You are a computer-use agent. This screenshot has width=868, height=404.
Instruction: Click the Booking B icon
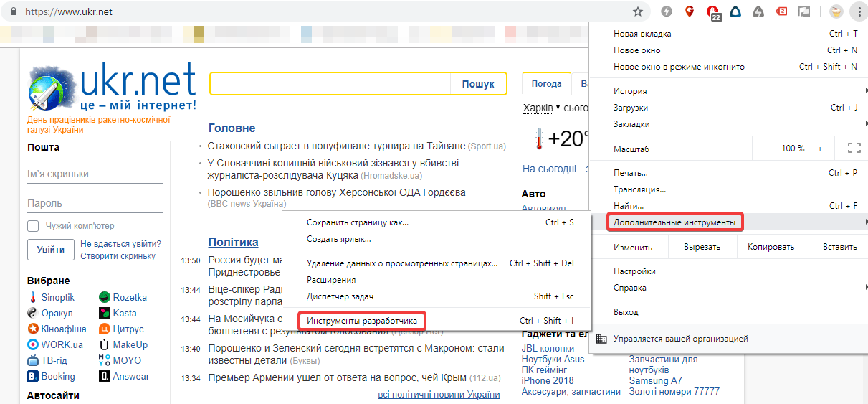33,376
